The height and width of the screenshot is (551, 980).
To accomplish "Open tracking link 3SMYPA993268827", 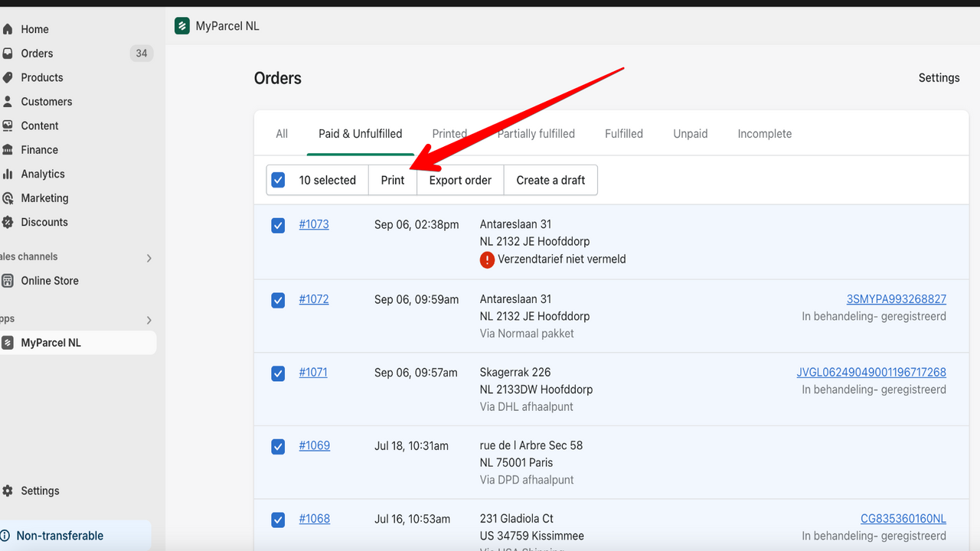I will (x=897, y=299).
